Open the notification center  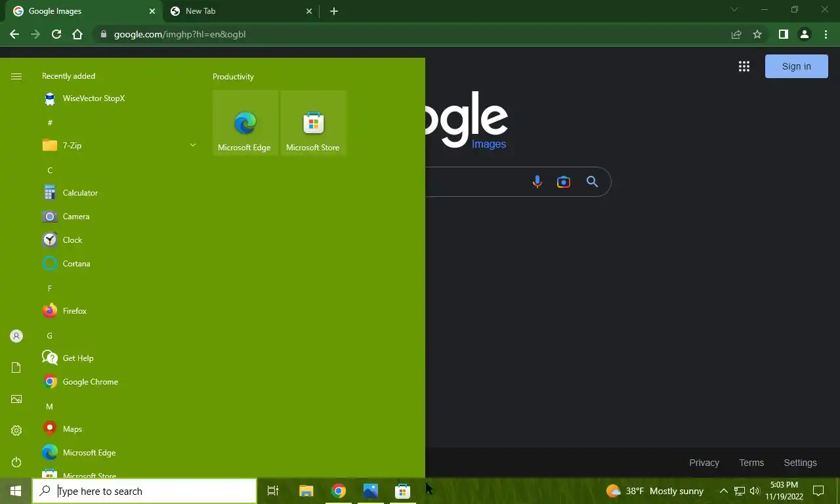tap(818, 491)
